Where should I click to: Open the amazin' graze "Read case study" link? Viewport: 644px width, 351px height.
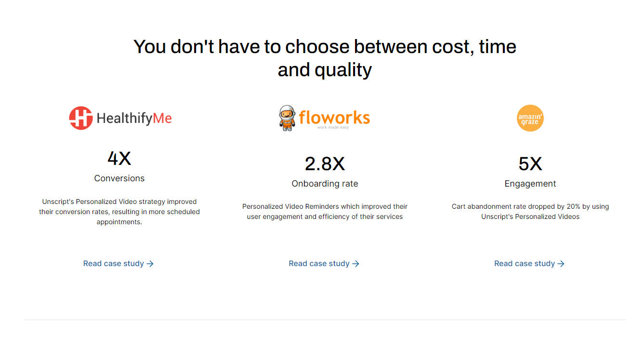(x=525, y=264)
